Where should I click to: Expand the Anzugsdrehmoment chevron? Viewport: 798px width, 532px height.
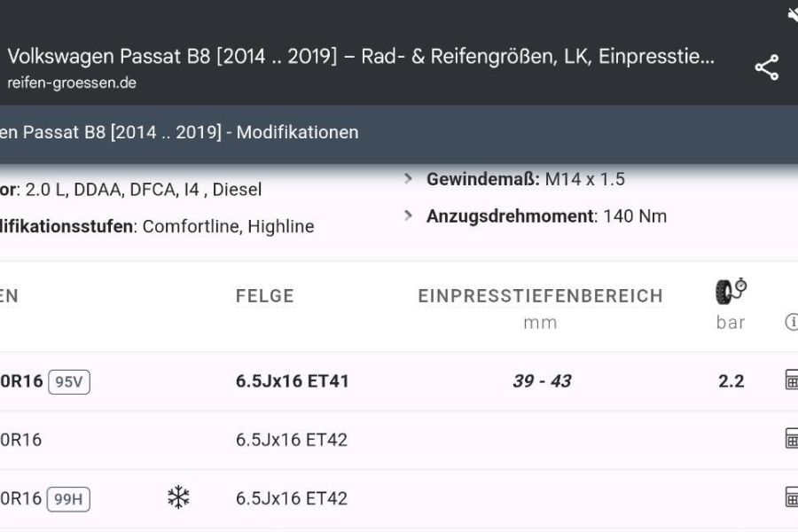pos(408,215)
